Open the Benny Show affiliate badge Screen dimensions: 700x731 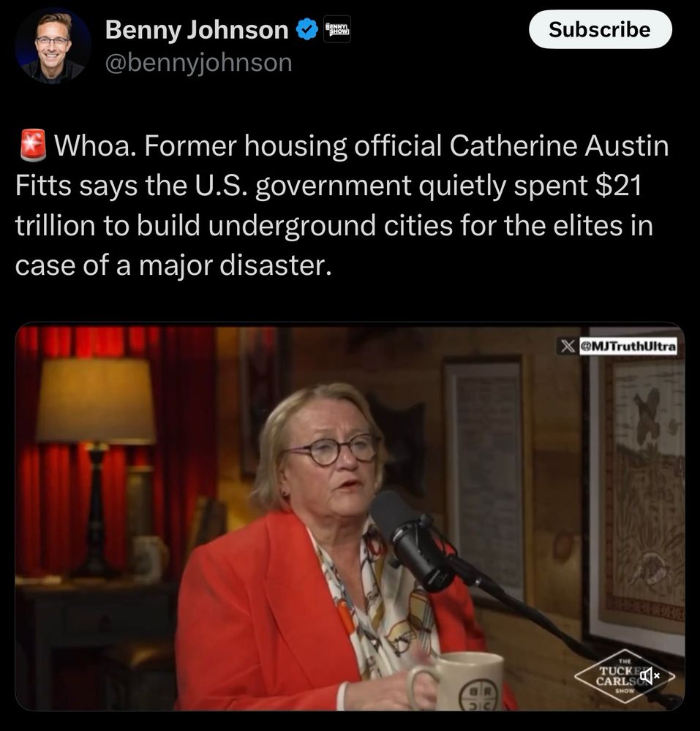[336, 29]
